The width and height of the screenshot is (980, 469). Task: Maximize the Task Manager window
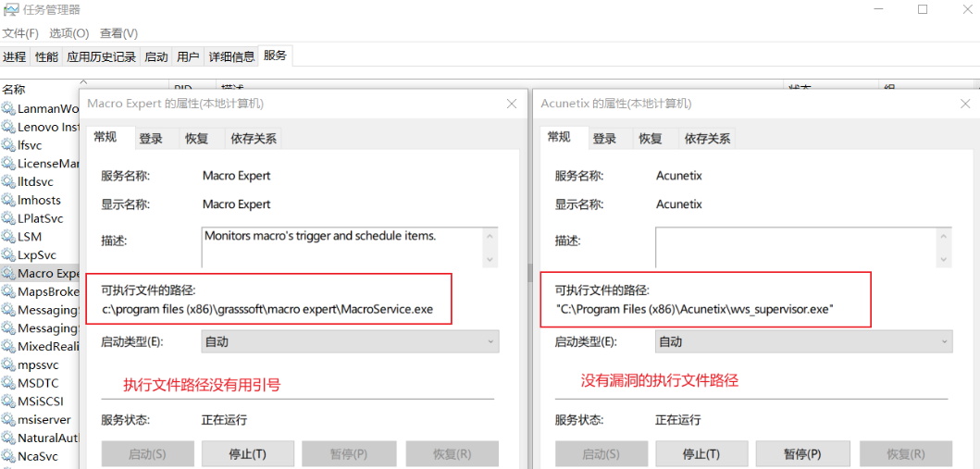coord(923,9)
